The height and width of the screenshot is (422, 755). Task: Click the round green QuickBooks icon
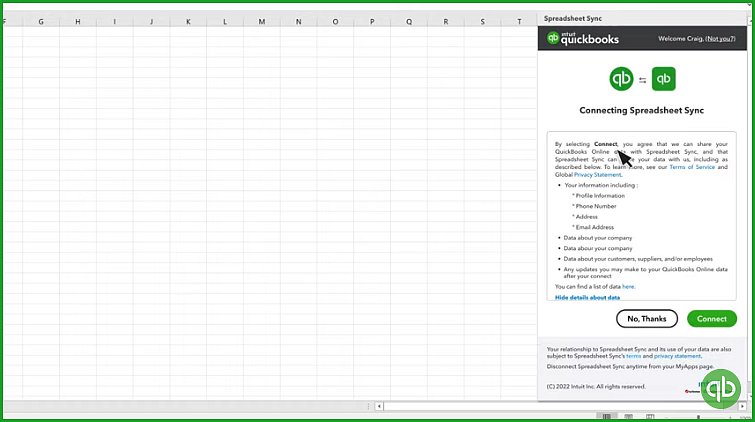[x=622, y=78]
